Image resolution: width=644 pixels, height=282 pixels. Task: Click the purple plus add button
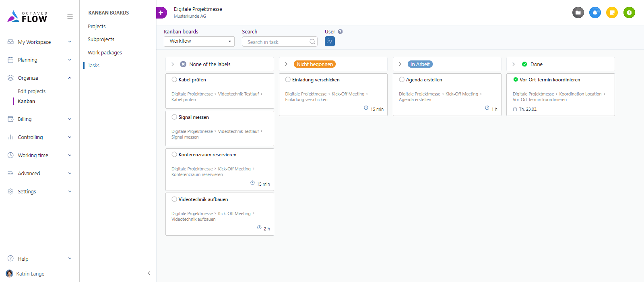click(161, 13)
